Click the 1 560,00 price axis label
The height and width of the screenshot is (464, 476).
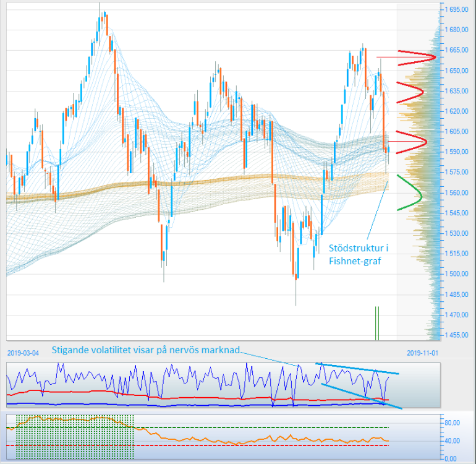coord(457,192)
